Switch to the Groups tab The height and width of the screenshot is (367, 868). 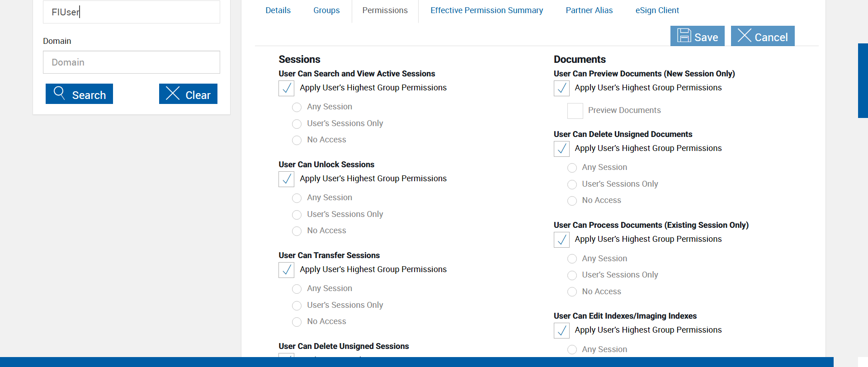[x=326, y=10]
